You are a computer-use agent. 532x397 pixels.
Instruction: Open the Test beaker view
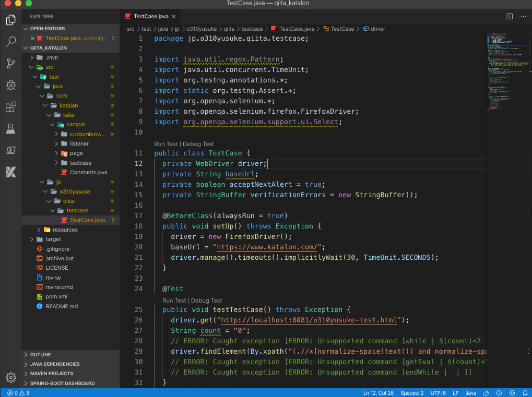coord(10,128)
